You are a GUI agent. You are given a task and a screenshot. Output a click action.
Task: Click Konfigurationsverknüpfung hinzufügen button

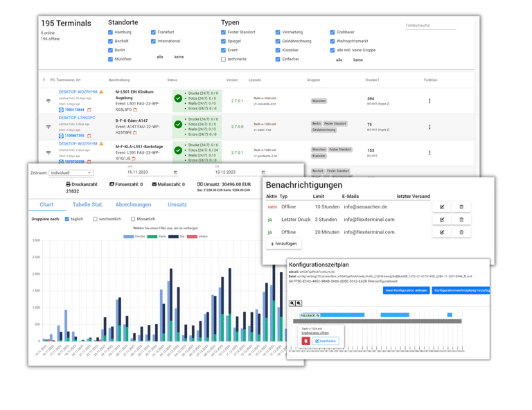461,290
